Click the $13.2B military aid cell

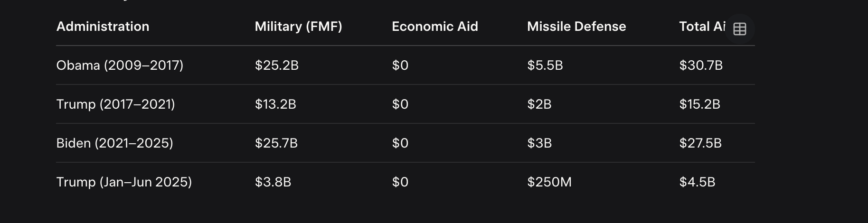click(275, 104)
